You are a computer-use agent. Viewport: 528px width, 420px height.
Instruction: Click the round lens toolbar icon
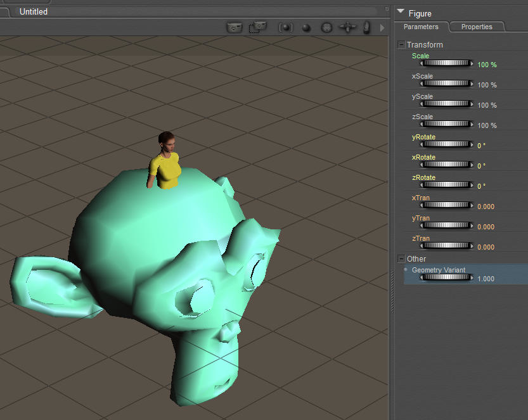326,28
